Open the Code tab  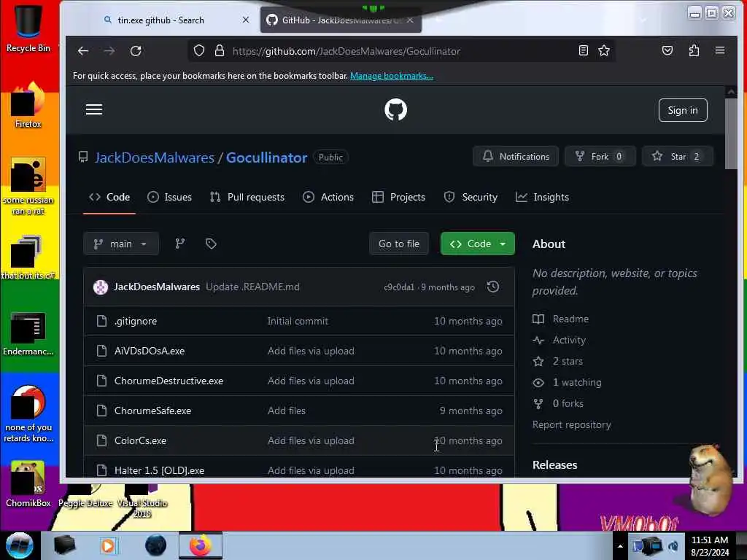109,197
